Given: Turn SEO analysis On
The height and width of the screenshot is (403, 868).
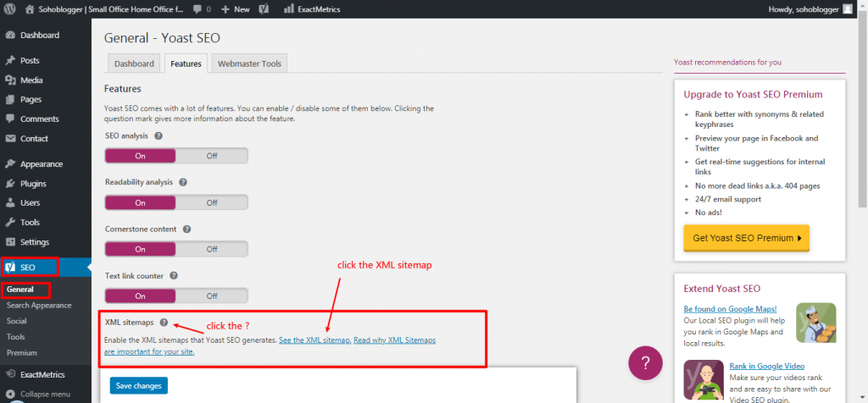Looking at the screenshot, I should pyautogui.click(x=140, y=156).
